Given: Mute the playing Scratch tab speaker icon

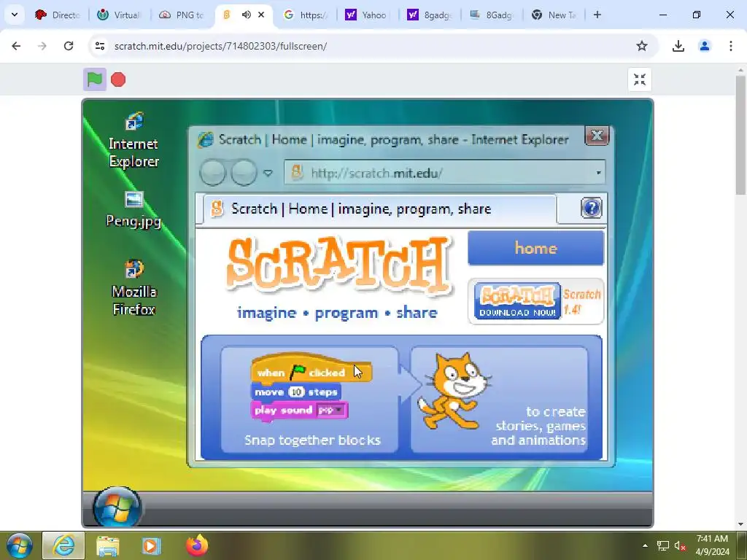Looking at the screenshot, I should tap(247, 15).
